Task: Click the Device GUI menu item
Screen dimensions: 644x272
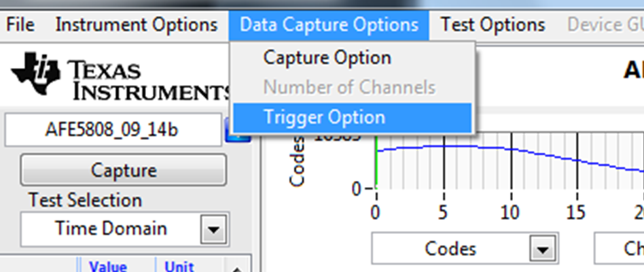Action: pyautogui.click(x=605, y=25)
